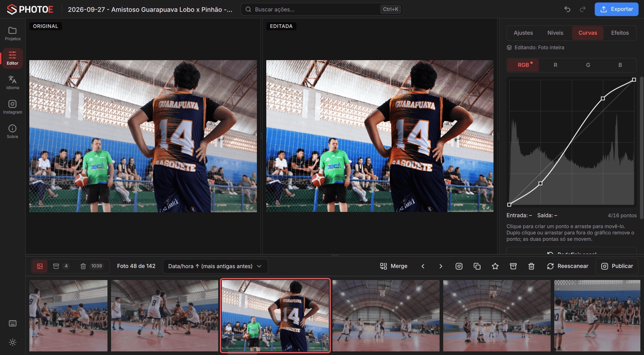Image resolution: width=644 pixels, height=355 pixels.
Task: Open keyboard shortcuts icon in sidebar
Action: tap(13, 323)
